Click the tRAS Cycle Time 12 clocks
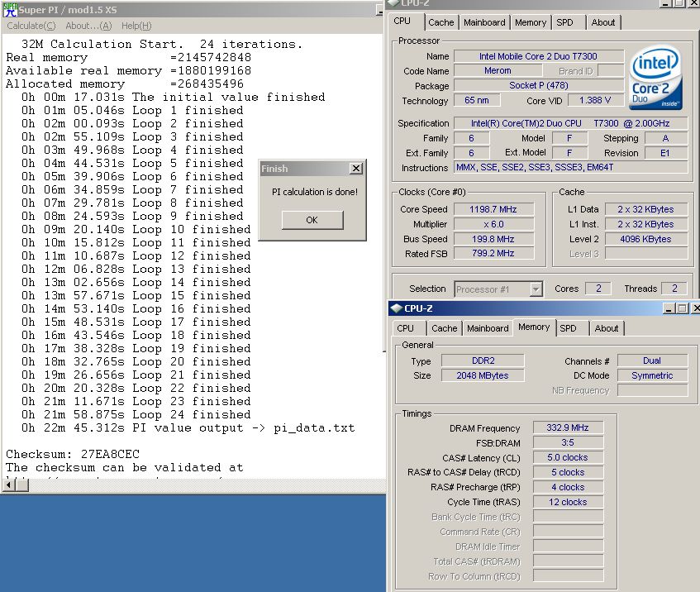 click(568, 502)
